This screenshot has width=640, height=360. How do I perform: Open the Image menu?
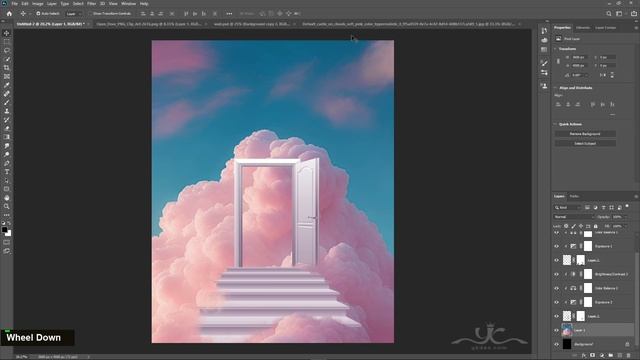pyautogui.click(x=38, y=4)
